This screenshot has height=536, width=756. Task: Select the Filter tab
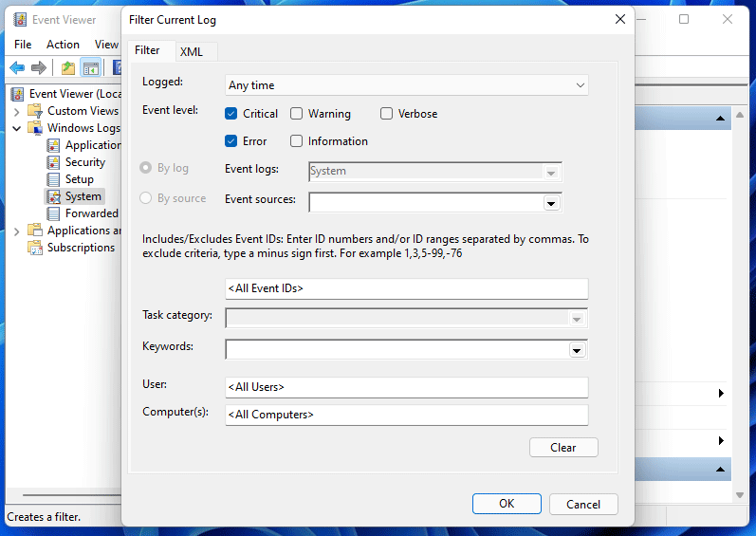147,50
